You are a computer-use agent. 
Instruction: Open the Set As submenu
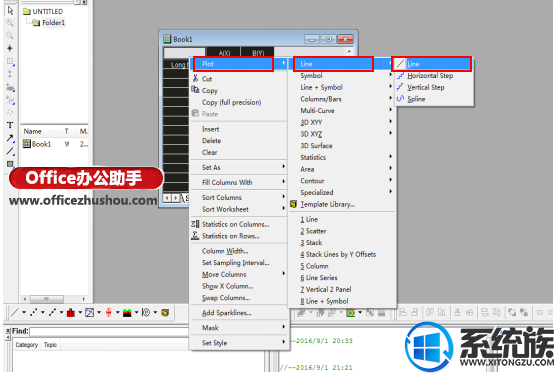tap(238, 168)
